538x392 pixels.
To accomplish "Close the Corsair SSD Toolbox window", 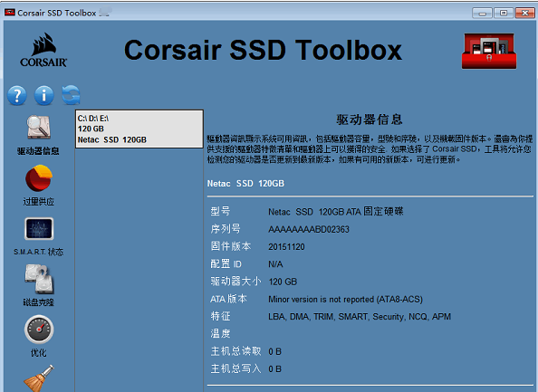I will point(525,13).
